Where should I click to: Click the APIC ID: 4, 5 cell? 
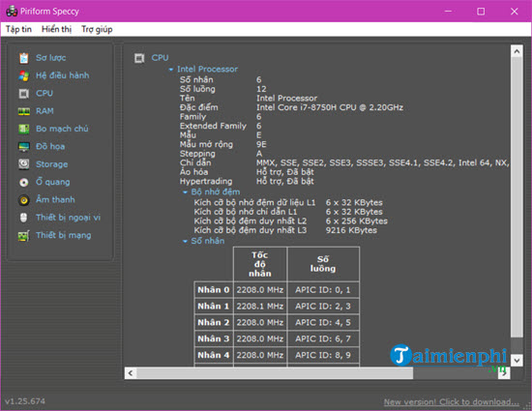click(323, 322)
